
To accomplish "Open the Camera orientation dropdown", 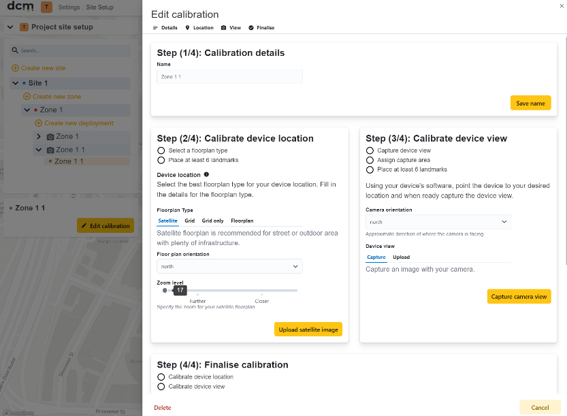I will 438,222.
